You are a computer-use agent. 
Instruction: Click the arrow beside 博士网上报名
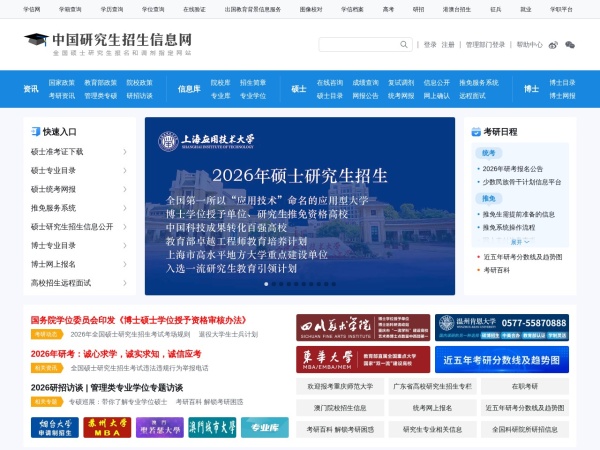(x=125, y=264)
